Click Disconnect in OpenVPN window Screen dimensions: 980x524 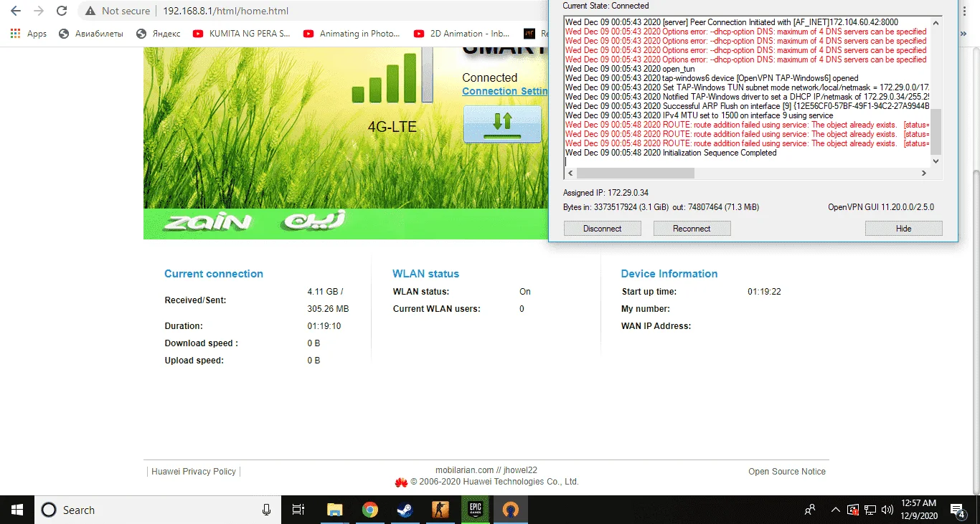602,229
